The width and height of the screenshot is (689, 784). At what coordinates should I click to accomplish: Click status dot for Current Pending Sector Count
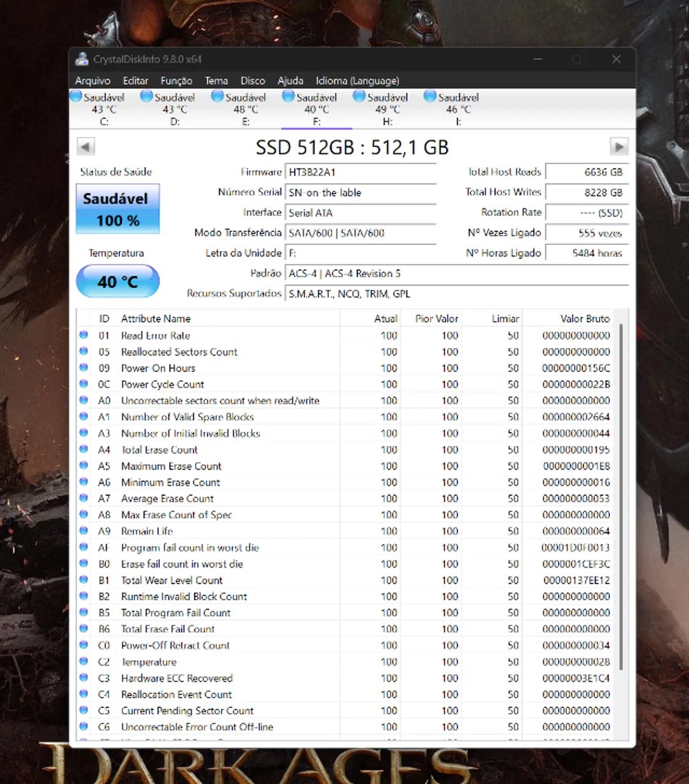(x=84, y=710)
